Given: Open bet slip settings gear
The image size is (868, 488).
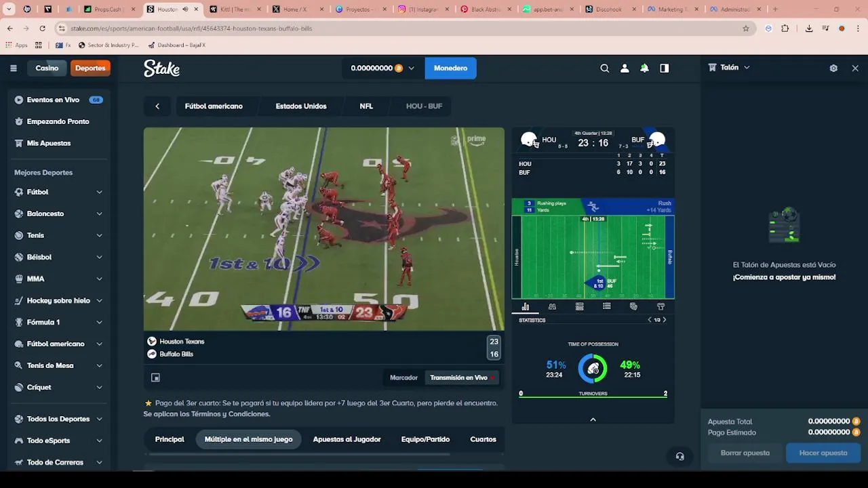Looking at the screenshot, I should tap(833, 68).
